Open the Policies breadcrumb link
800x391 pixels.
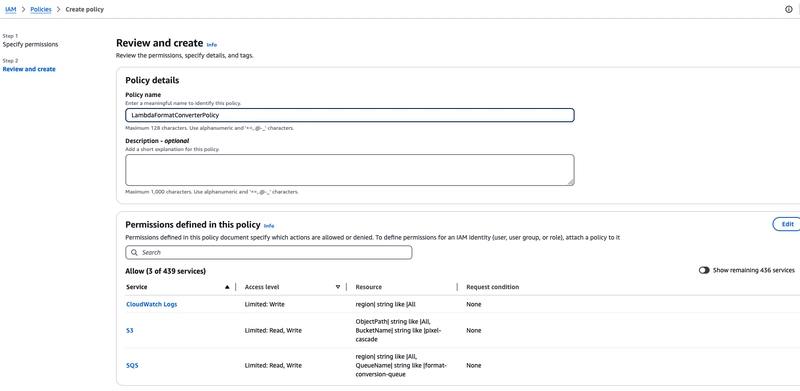pos(41,9)
